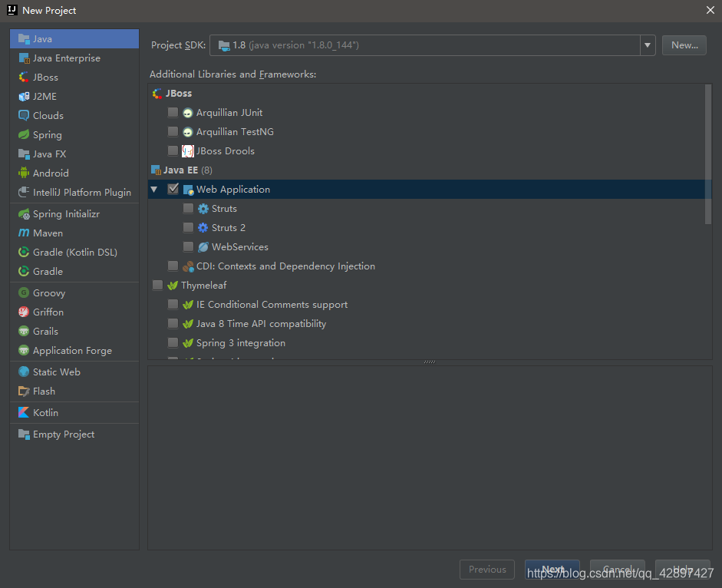
Task: Click the Java FX folder icon
Action: point(24,154)
